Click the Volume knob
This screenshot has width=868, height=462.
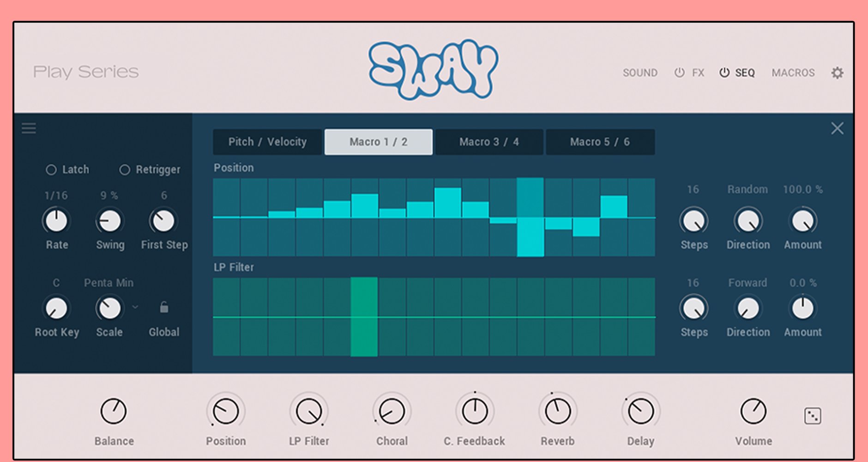pyautogui.click(x=753, y=411)
